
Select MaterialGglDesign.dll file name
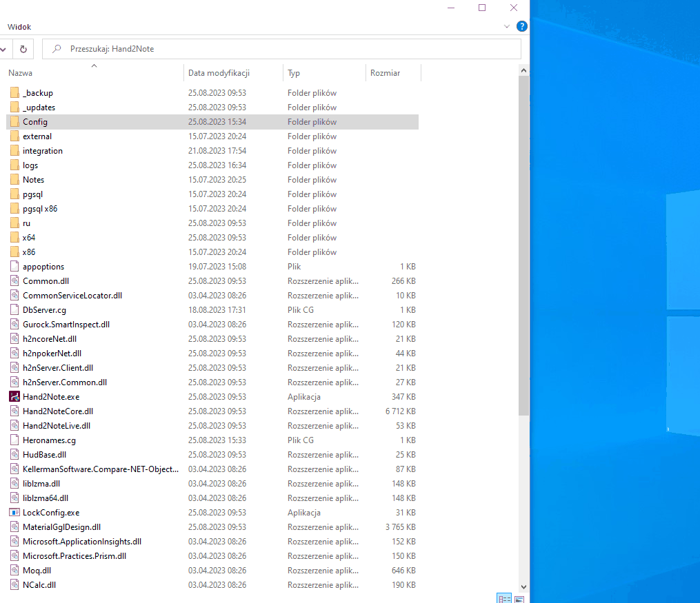click(x=61, y=527)
